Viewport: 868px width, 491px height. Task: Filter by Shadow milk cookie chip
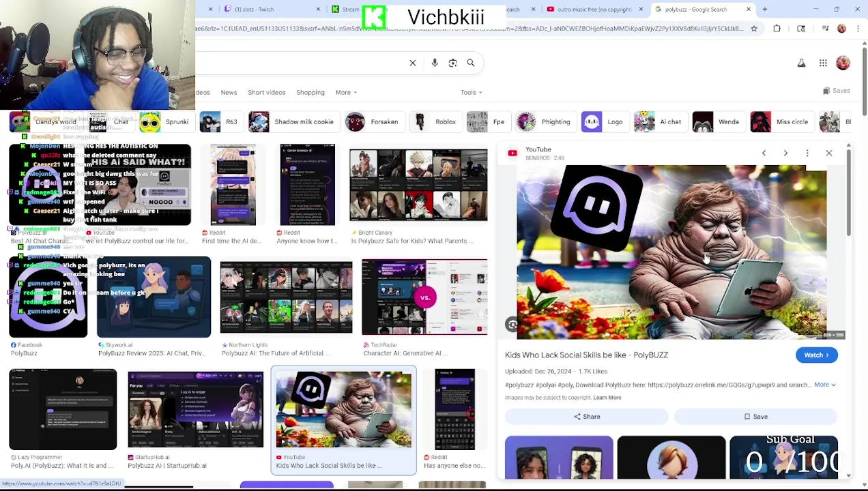(x=293, y=122)
